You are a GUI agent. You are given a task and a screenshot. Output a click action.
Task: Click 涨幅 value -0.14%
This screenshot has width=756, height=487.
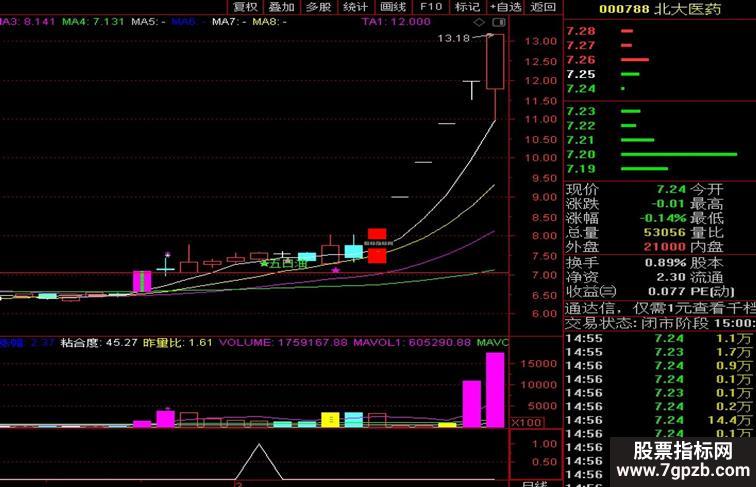pyautogui.click(x=662, y=218)
